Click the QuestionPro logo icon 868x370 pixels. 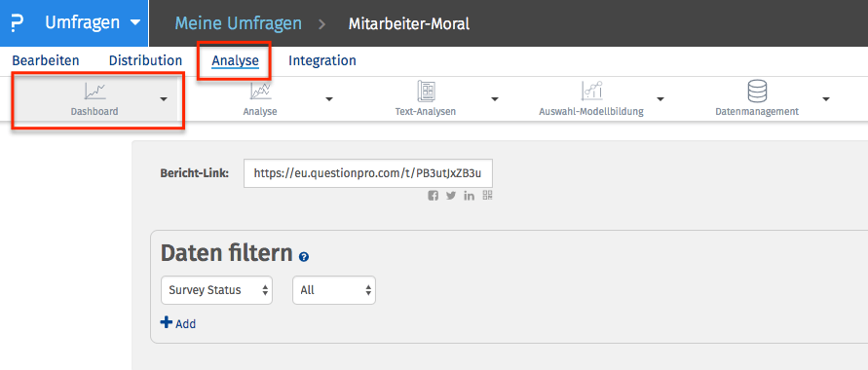point(18,23)
